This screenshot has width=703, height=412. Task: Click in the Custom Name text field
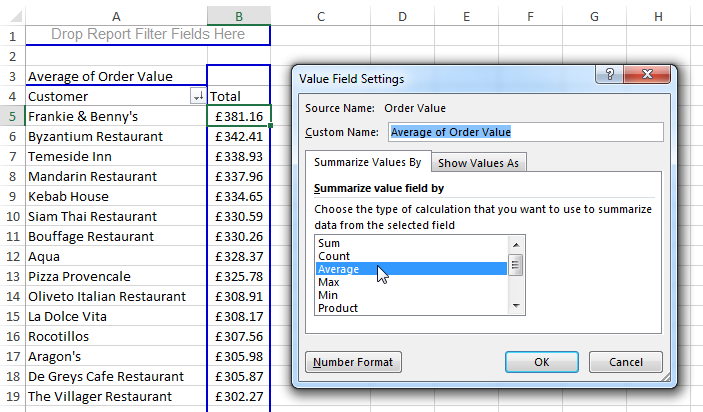(524, 132)
